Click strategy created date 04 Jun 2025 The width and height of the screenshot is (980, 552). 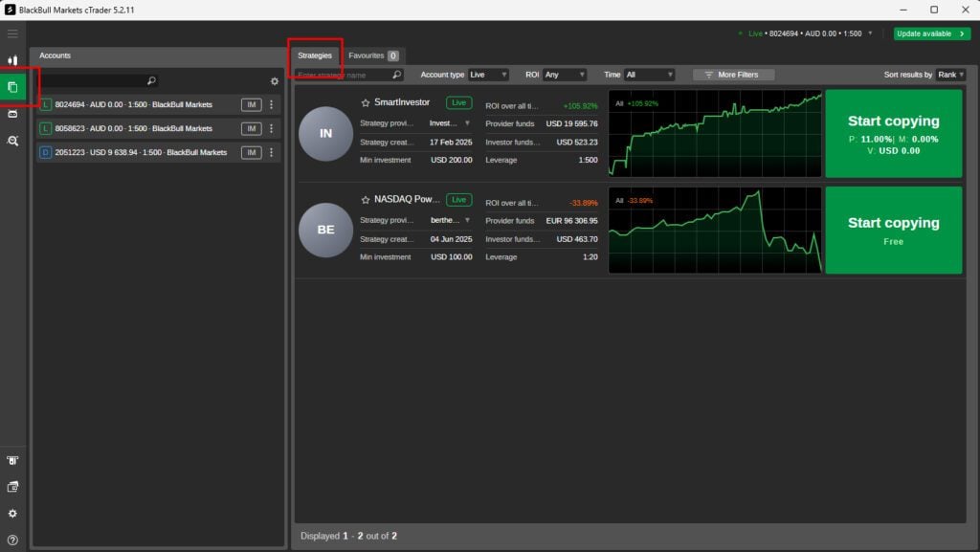pyautogui.click(x=452, y=239)
